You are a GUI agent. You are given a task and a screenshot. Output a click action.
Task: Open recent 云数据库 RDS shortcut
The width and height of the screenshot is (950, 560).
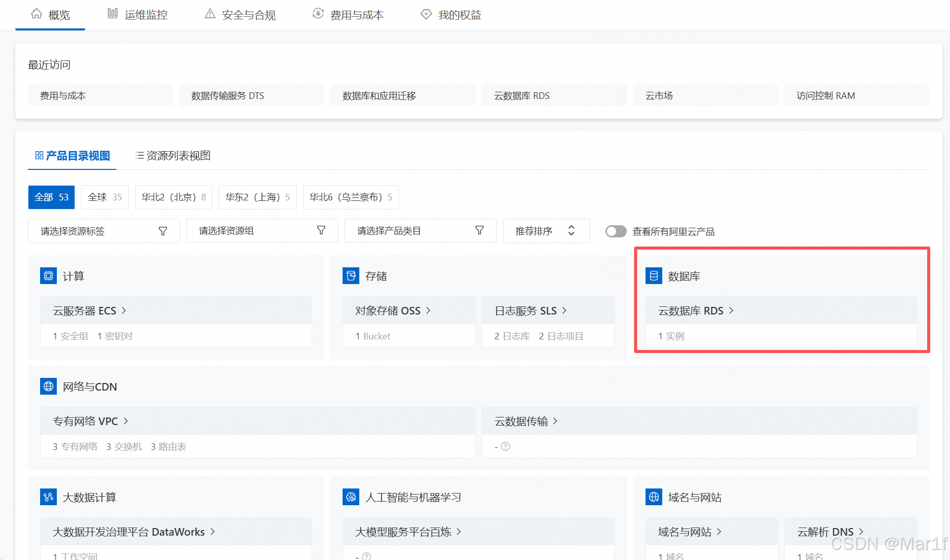tap(554, 95)
